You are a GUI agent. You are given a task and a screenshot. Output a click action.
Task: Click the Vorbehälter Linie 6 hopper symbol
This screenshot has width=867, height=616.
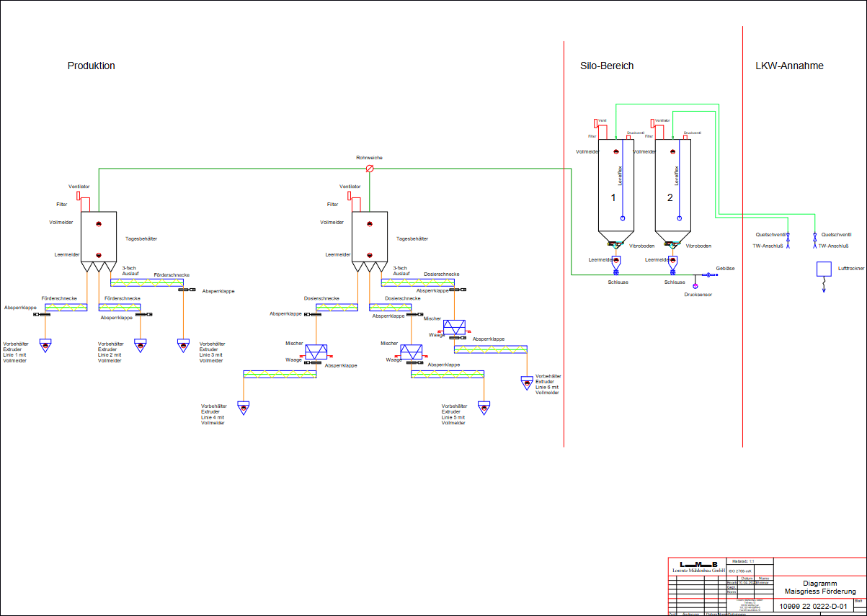526,382
